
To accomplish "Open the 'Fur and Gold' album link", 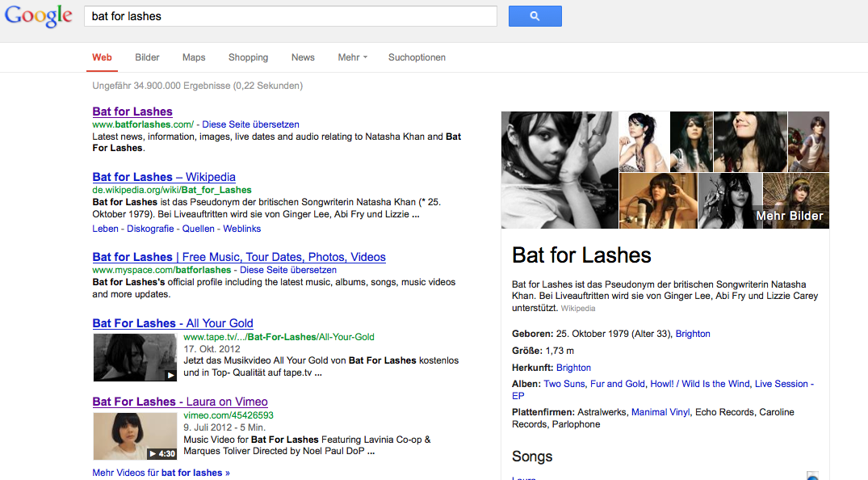I will 617,384.
